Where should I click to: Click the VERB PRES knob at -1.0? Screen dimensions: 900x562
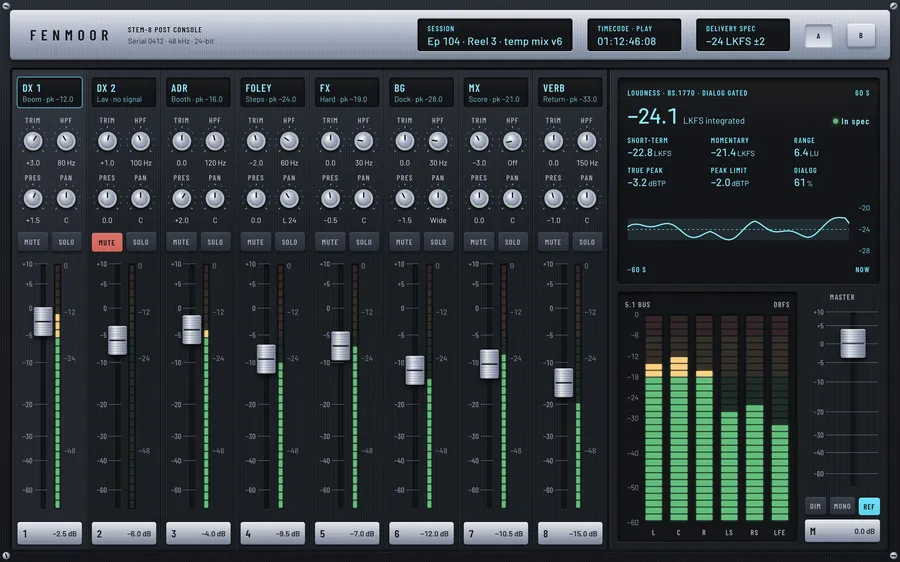coord(553,199)
